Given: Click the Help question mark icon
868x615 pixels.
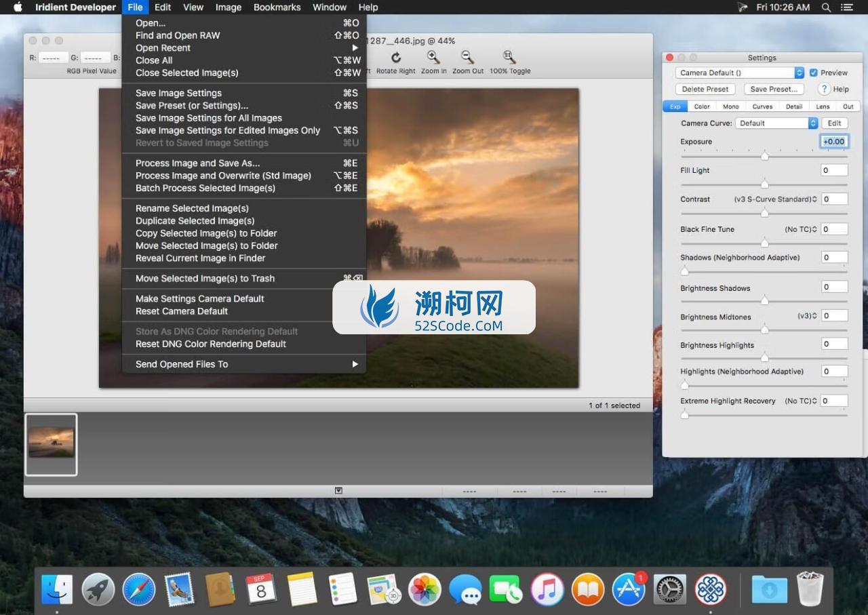Looking at the screenshot, I should tap(825, 89).
